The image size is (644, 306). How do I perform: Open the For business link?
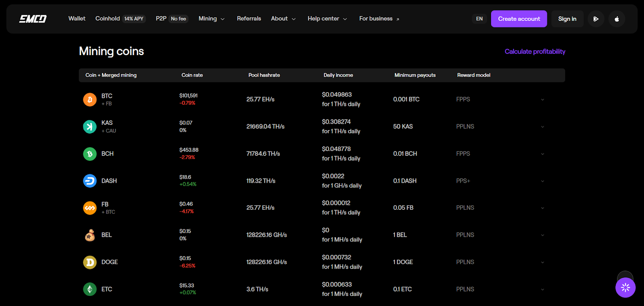click(x=379, y=19)
